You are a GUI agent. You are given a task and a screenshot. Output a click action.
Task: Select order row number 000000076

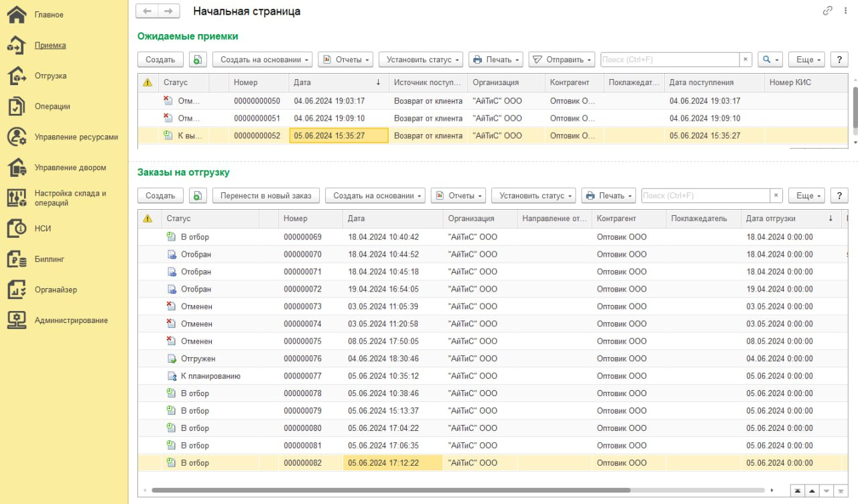tap(302, 359)
